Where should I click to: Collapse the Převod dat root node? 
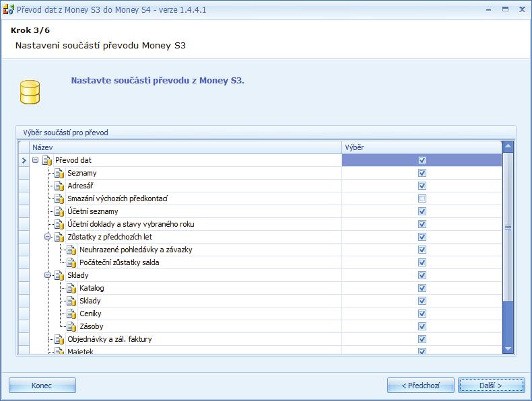[35, 160]
